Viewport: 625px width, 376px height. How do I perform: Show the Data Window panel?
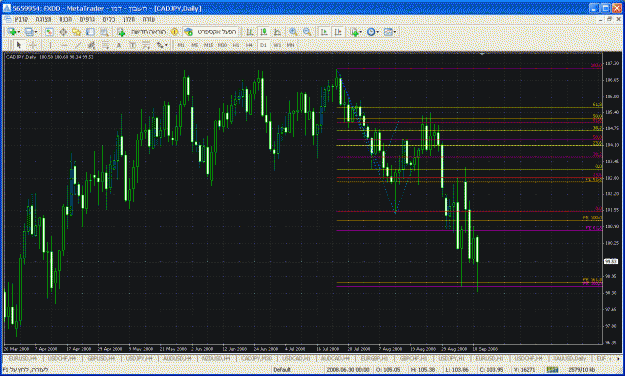(x=63, y=32)
